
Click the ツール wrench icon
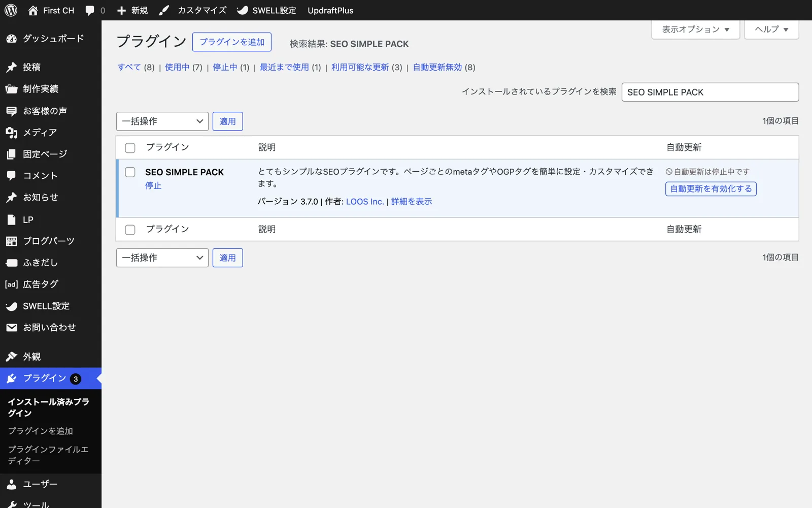pos(11,504)
